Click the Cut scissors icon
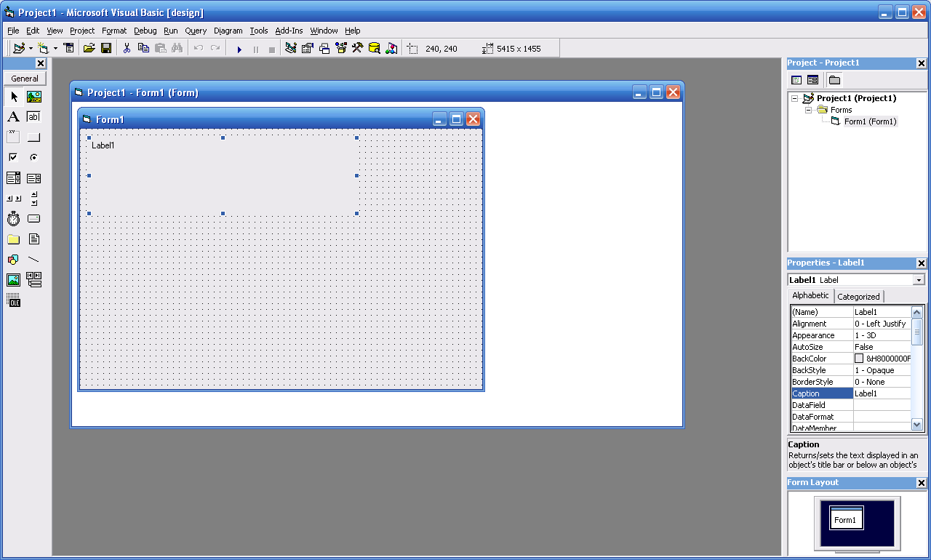Image resolution: width=931 pixels, height=560 pixels. click(127, 49)
